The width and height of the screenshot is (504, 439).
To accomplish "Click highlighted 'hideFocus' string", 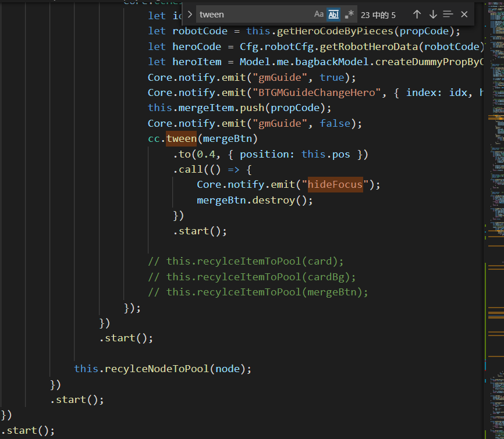I will tap(335, 185).
